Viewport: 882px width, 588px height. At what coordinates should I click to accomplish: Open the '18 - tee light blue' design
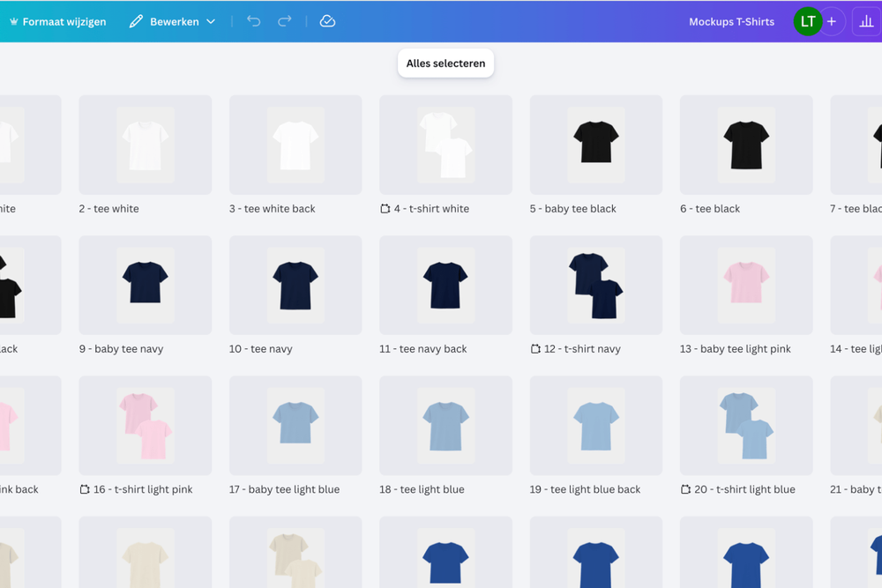tap(445, 425)
